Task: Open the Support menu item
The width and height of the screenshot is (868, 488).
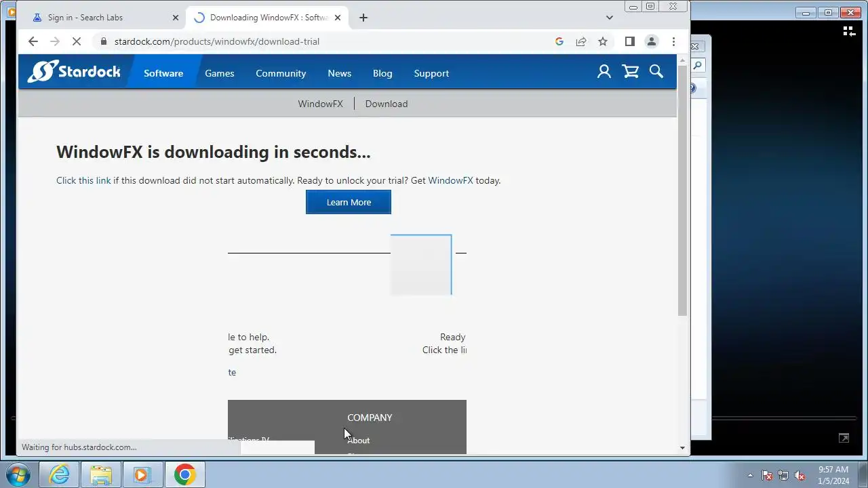Action: coord(431,73)
